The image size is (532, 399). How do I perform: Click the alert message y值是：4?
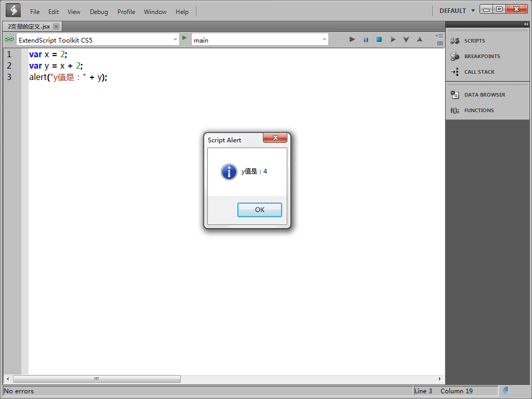pyautogui.click(x=254, y=171)
